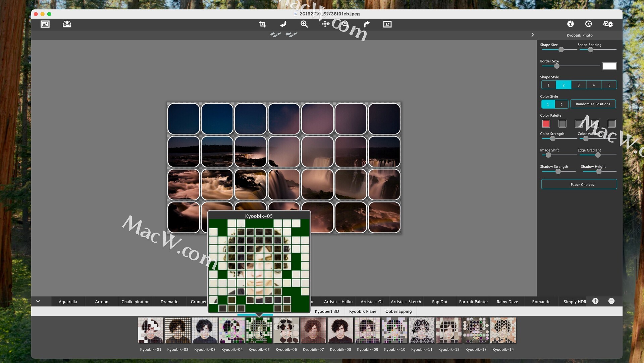Apply the Kyoobik-11 preset thumbnail

tap(422, 330)
